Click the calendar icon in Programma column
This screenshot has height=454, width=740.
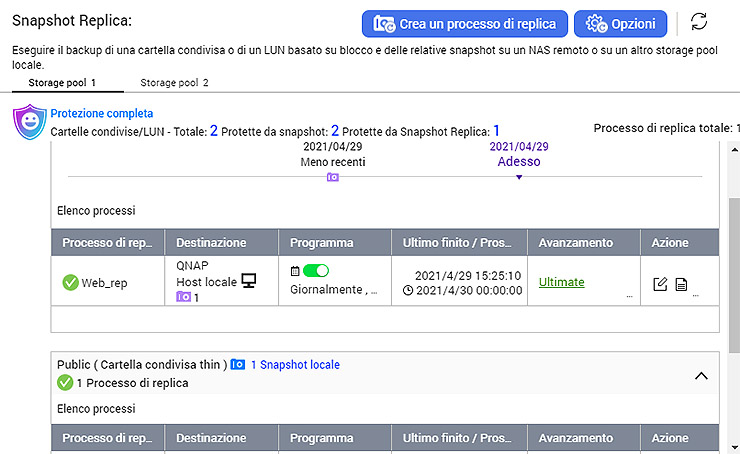coord(295,271)
